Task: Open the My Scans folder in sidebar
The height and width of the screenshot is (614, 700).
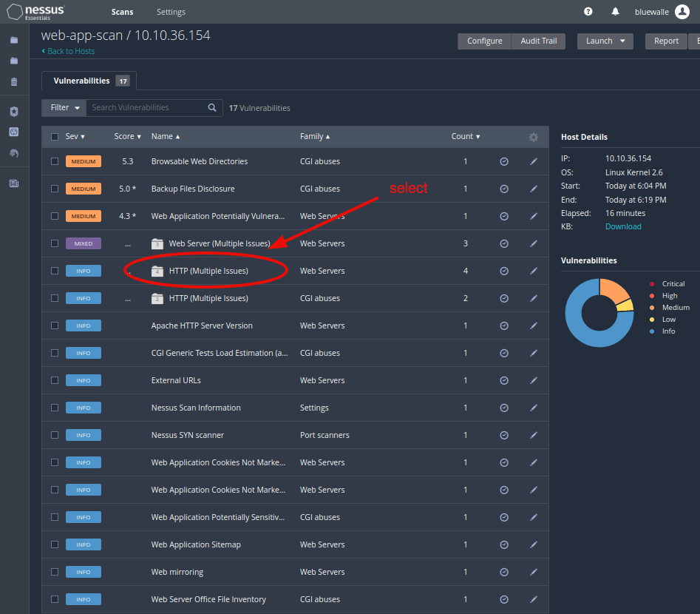Action: (x=14, y=39)
